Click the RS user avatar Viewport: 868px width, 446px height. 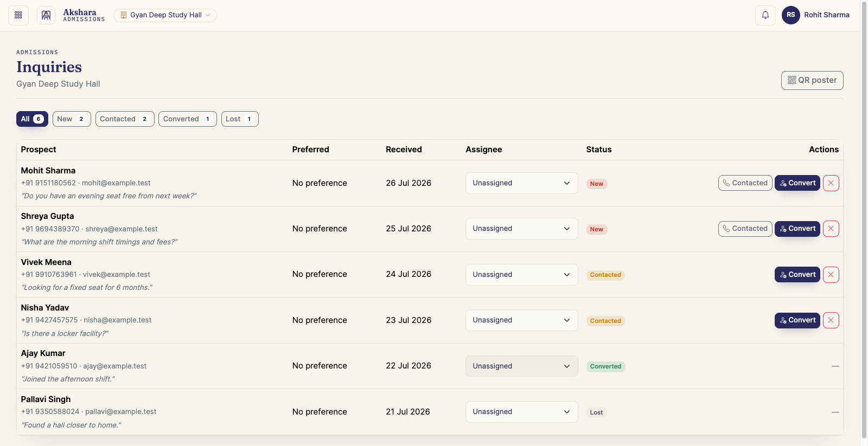coord(791,15)
